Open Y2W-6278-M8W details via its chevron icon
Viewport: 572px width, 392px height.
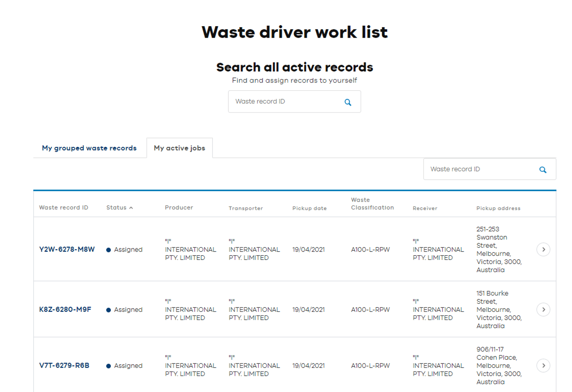(543, 250)
